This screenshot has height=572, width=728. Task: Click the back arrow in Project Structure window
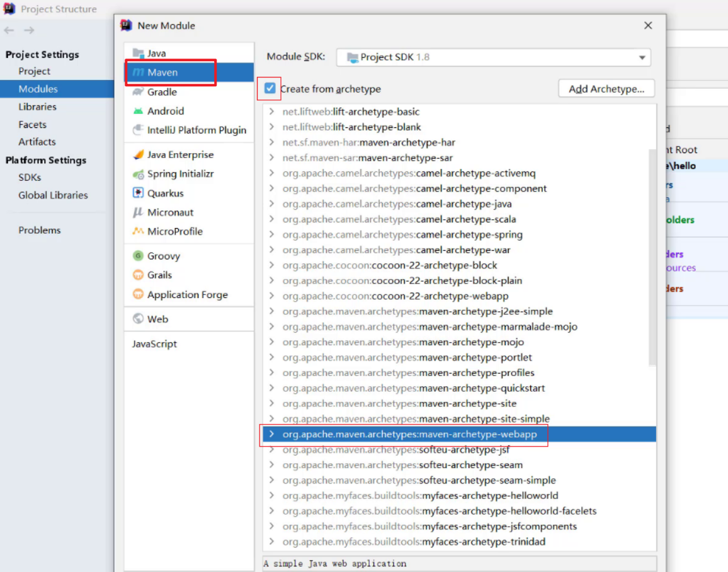tap(9, 30)
